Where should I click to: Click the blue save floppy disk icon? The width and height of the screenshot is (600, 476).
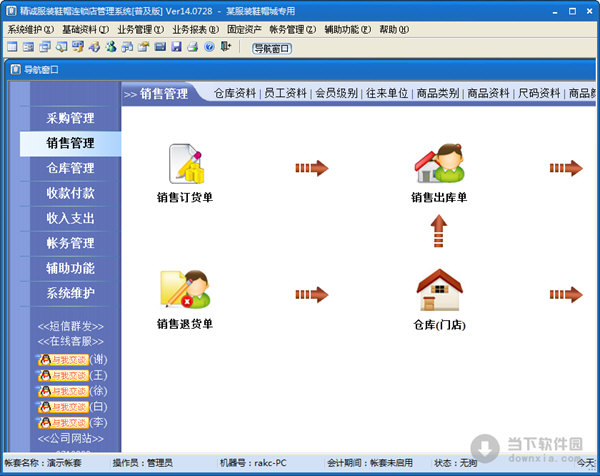click(176, 47)
